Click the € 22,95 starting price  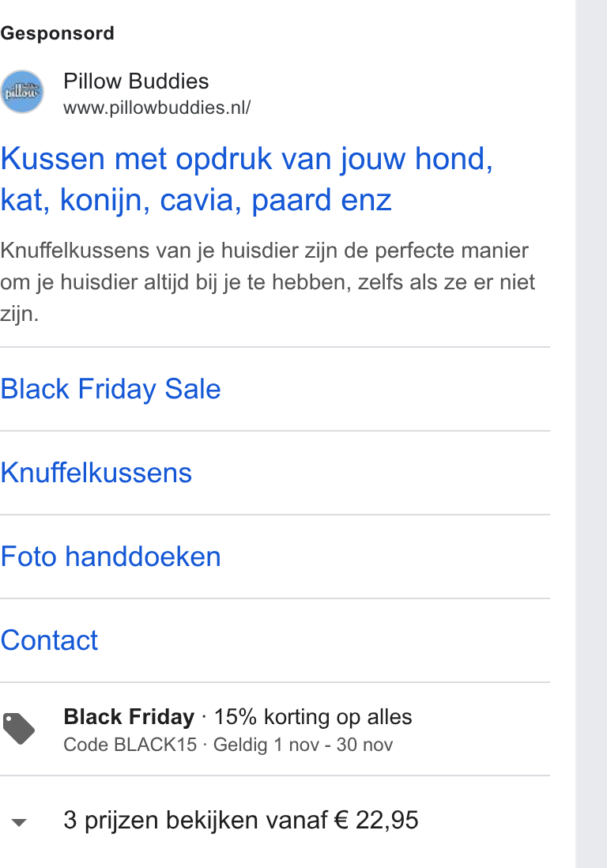376,821
